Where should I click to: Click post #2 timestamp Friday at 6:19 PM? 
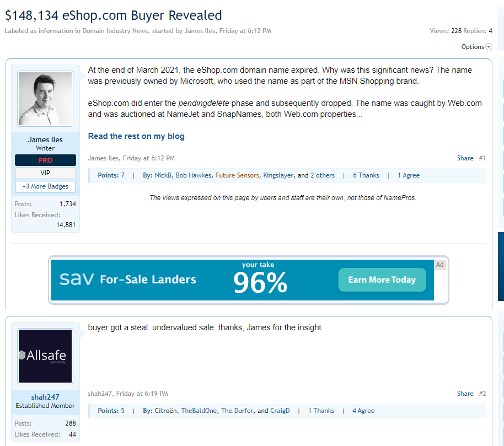click(142, 394)
